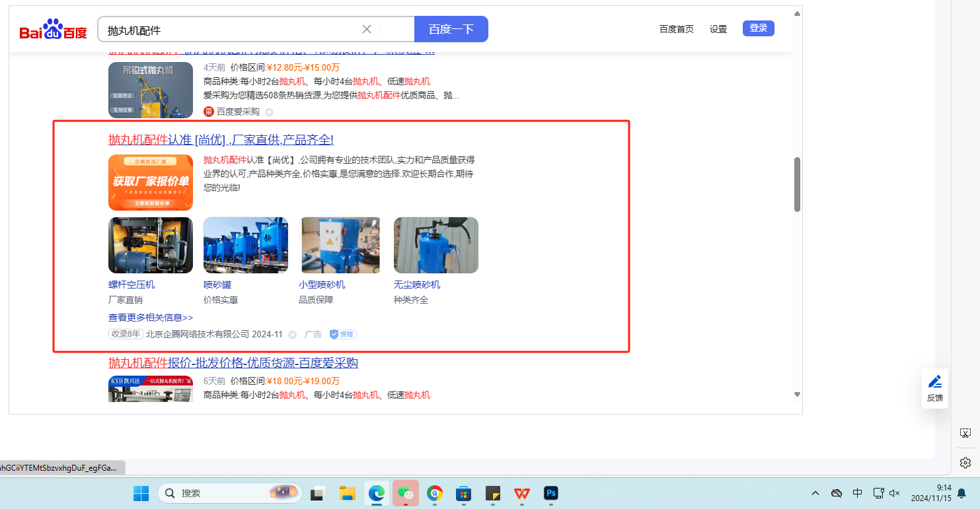
Task: Open the clock showing 9:14
Action: (930, 493)
